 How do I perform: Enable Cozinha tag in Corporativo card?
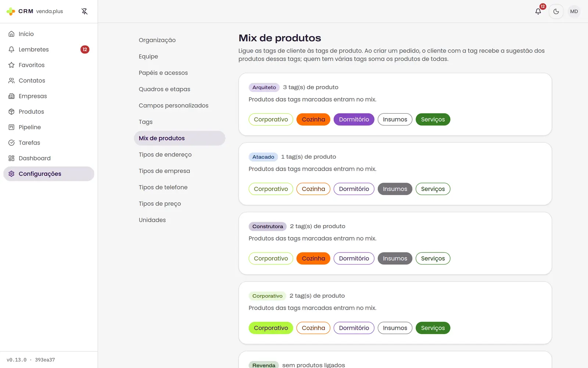[313, 328]
